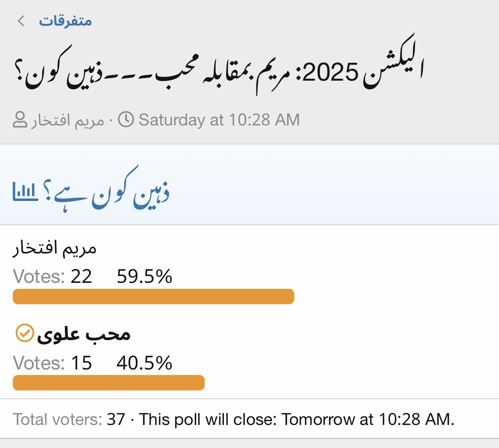
Task: Select poll option مریم افتخار
Action: tap(55, 248)
